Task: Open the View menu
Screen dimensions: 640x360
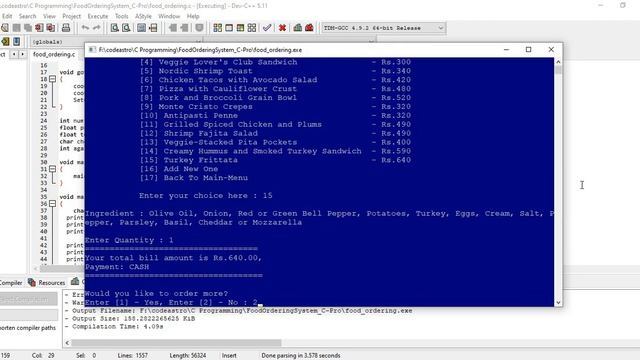Action: 49,16
